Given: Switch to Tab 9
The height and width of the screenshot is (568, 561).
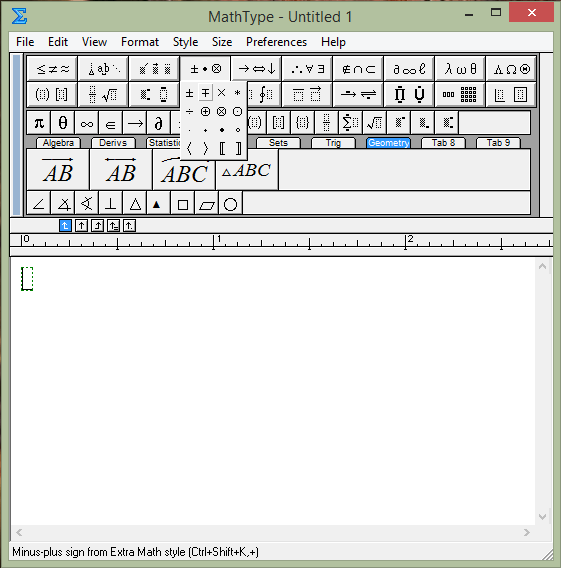Looking at the screenshot, I should (x=498, y=143).
